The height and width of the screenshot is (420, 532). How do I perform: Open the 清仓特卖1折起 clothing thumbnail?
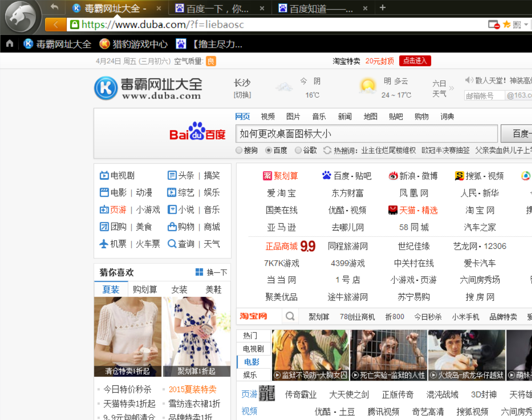128,337
